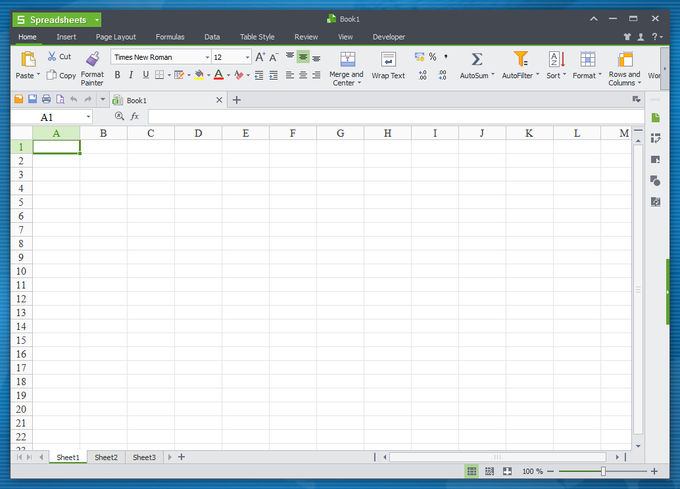Undo the last action

point(74,99)
